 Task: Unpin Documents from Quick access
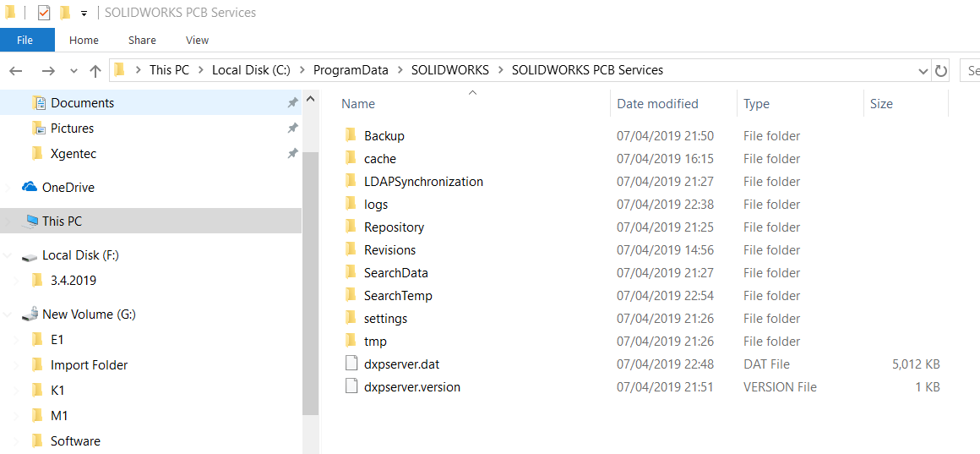(292, 103)
